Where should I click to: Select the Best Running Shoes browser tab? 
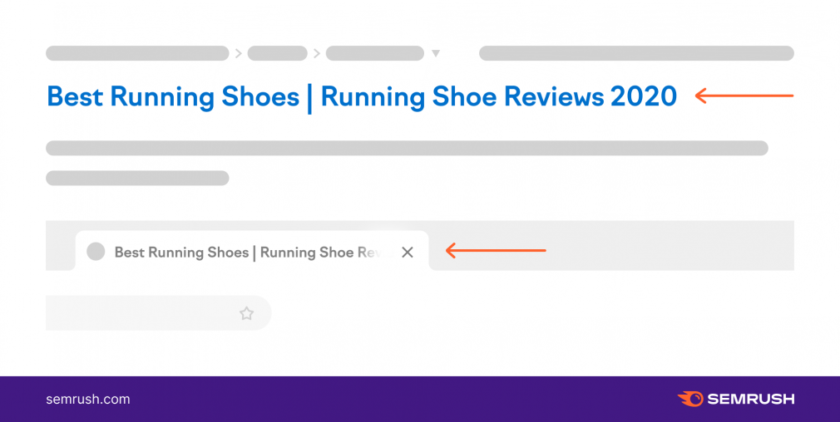pos(250,252)
